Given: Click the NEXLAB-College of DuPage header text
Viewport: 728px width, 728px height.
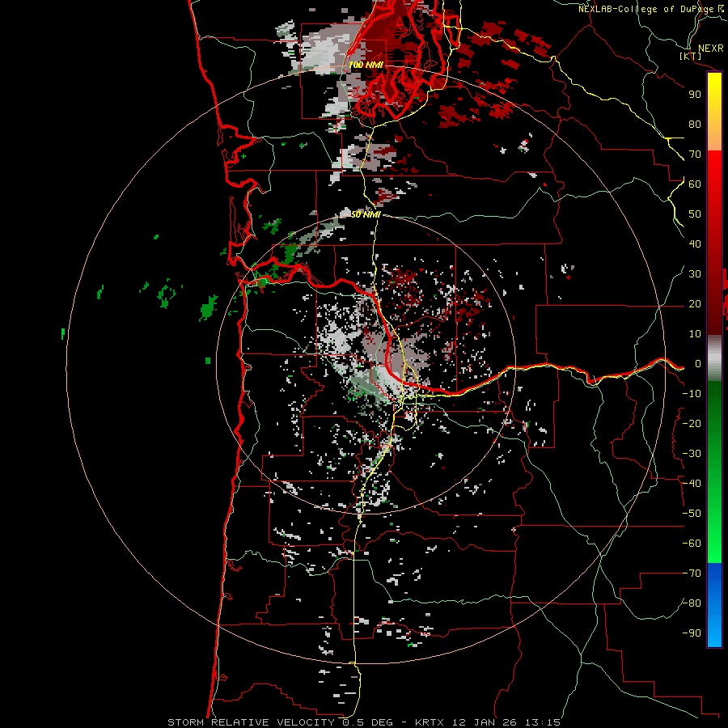Looking at the screenshot, I should click(x=651, y=9).
